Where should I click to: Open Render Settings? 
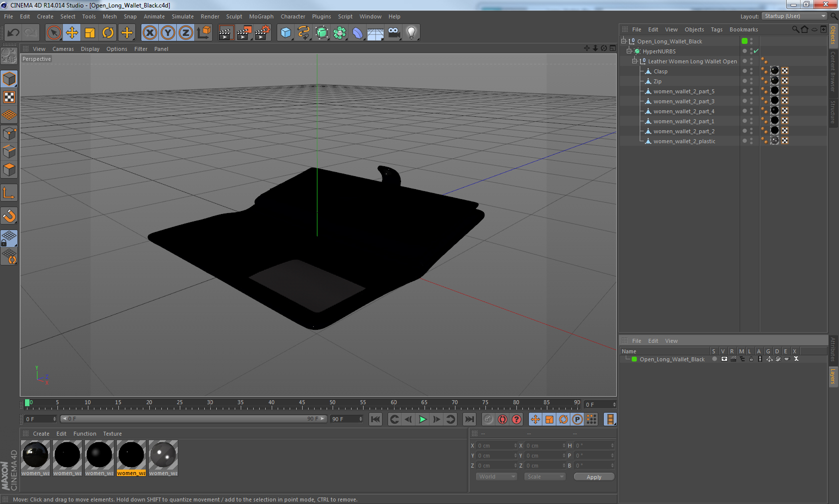pyautogui.click(x=263, y=33)
